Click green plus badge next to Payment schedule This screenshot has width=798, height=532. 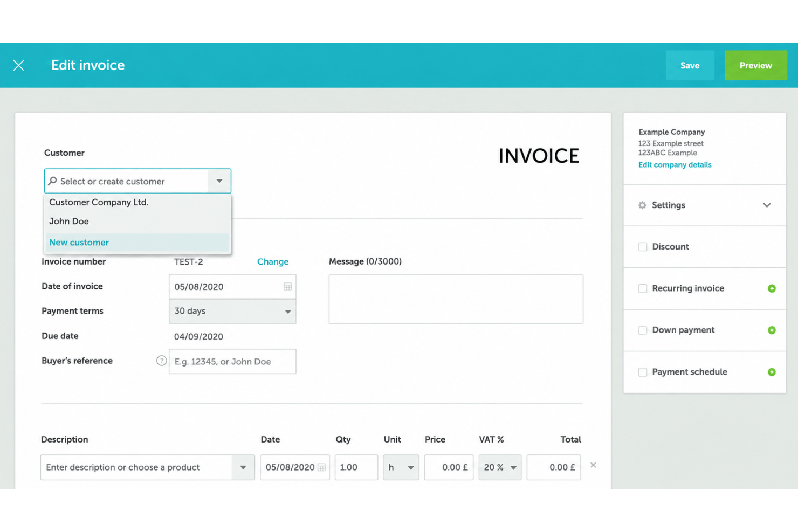point(772,372)
